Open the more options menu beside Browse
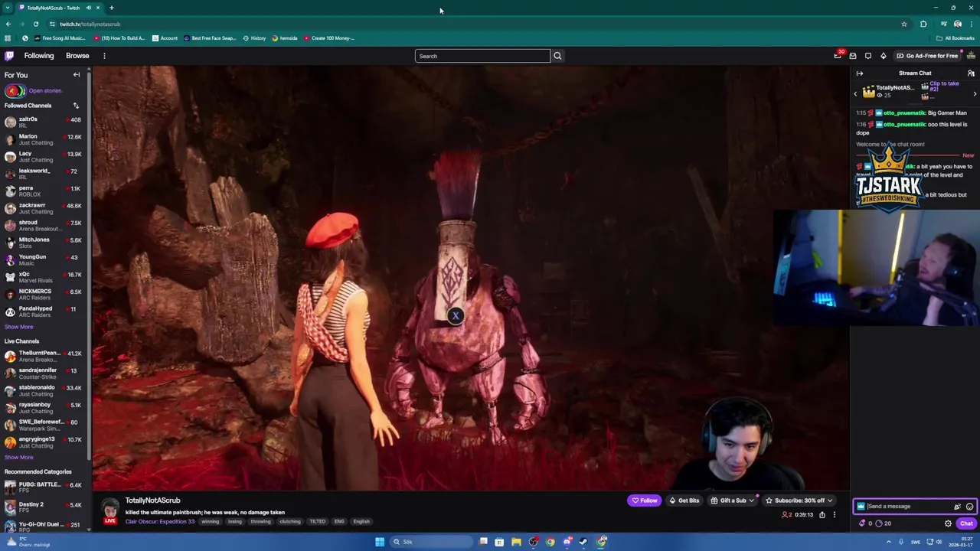 click(x=104, y=56)
